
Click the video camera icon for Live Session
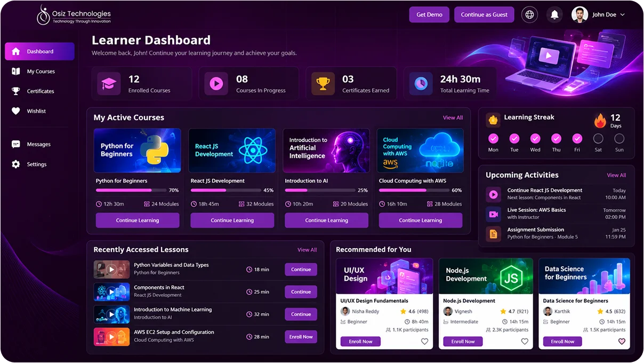493,214
